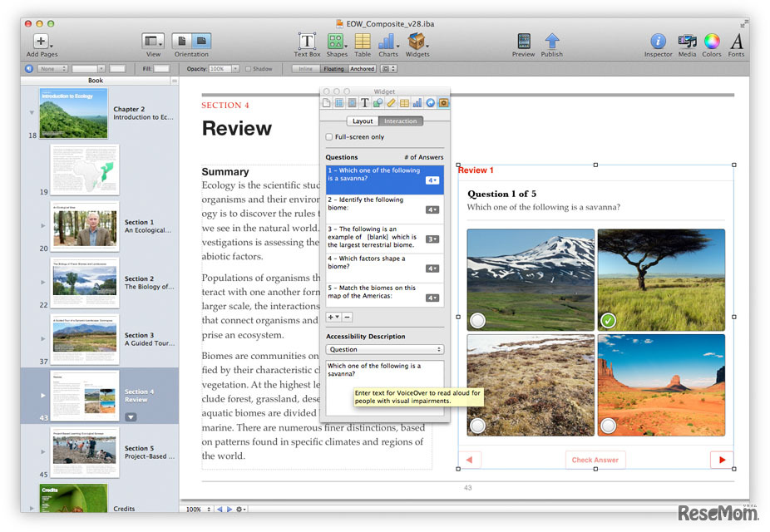Open the Shapes tool in the toolbar
The image size is (770, 532).
pyautogui.click(x=336, y=42)
